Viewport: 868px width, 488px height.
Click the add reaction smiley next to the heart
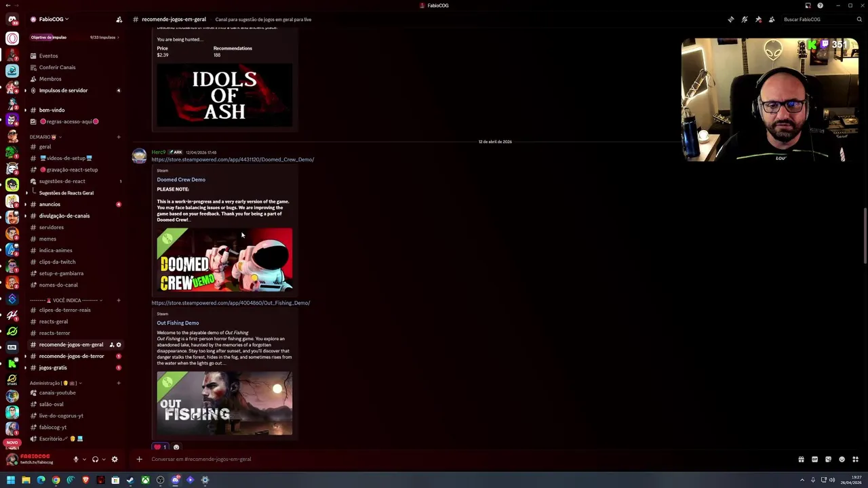(x=176, y=447)
